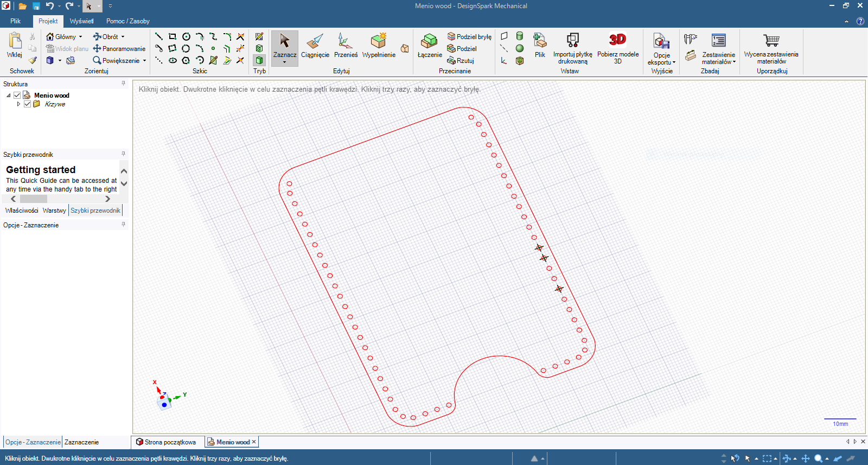Click the Łączenie (Combine) tool
This screenshot has height=465, width=868.
click(430, 46)
